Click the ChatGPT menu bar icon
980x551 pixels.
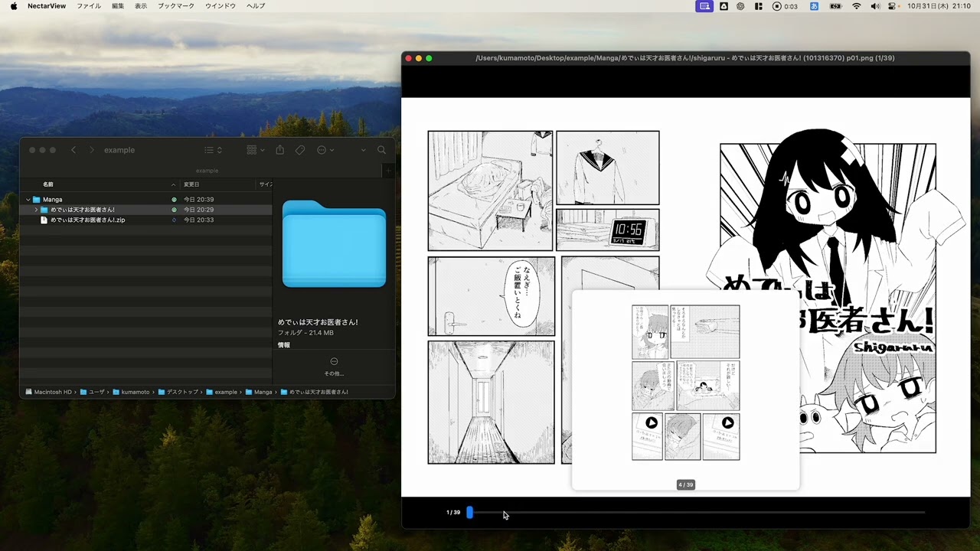tap(741, 6)
